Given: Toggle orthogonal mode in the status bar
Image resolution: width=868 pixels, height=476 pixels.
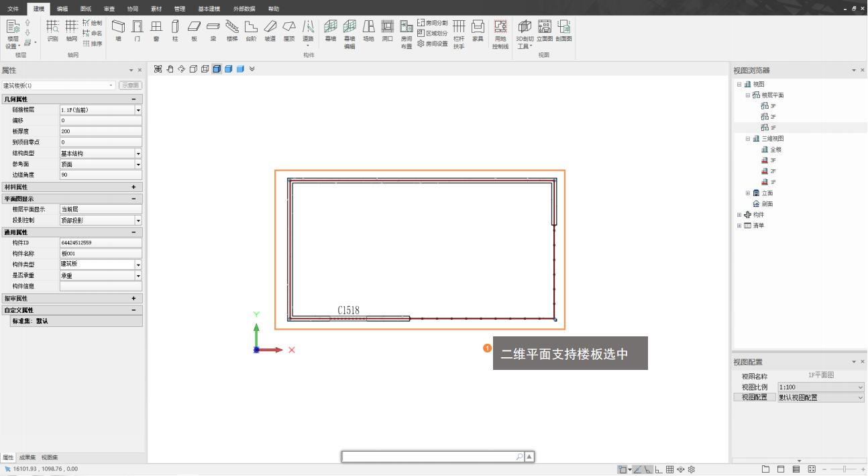Looking at the screenshot, I should point(659,469).
